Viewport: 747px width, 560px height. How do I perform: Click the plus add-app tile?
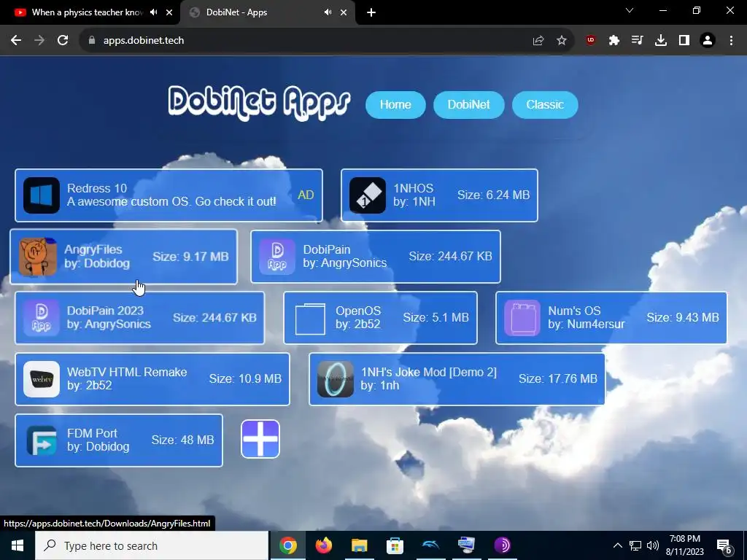coord(260,438)
